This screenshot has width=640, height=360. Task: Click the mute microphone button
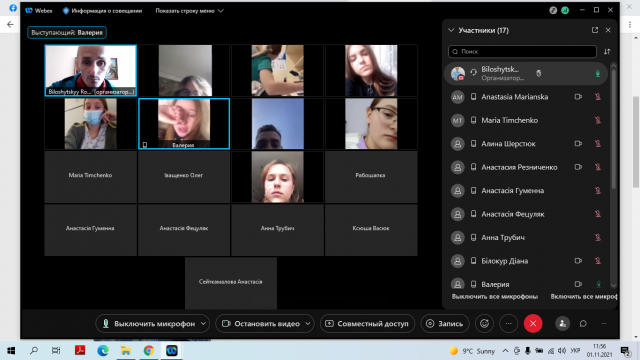149,324
